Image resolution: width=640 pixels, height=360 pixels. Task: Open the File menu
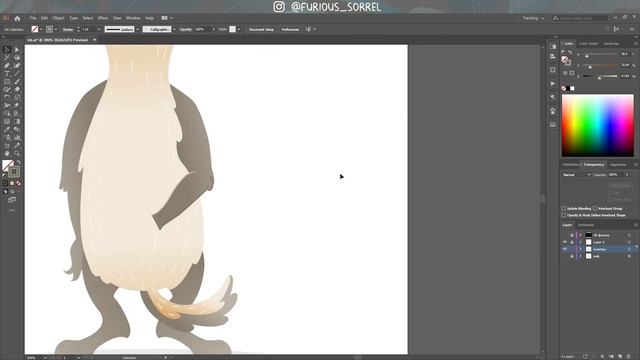(33, 18)
